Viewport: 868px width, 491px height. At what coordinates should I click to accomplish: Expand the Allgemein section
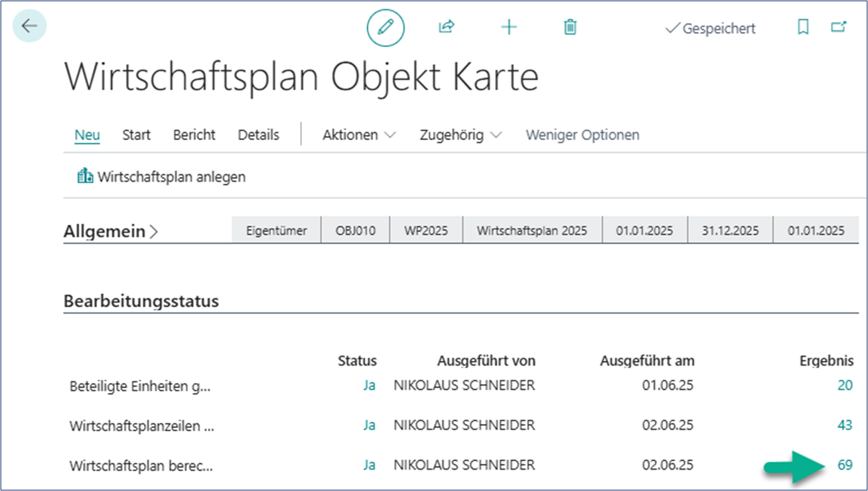click(x=155, y=231)
